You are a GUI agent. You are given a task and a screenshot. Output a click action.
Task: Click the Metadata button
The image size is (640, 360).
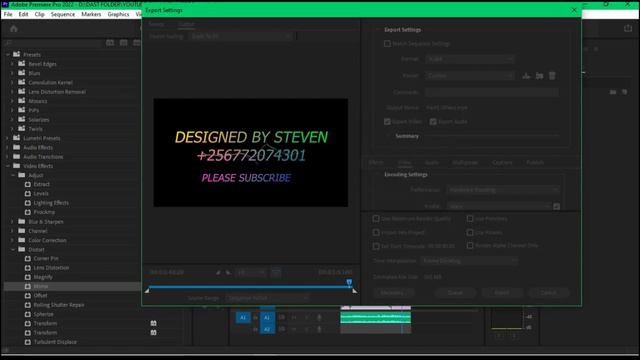point(393,293)
